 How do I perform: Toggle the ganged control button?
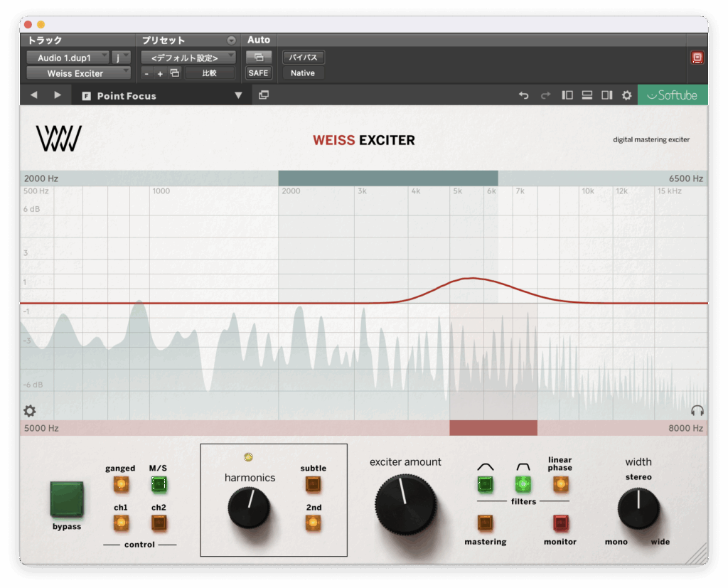coord(121,484)
